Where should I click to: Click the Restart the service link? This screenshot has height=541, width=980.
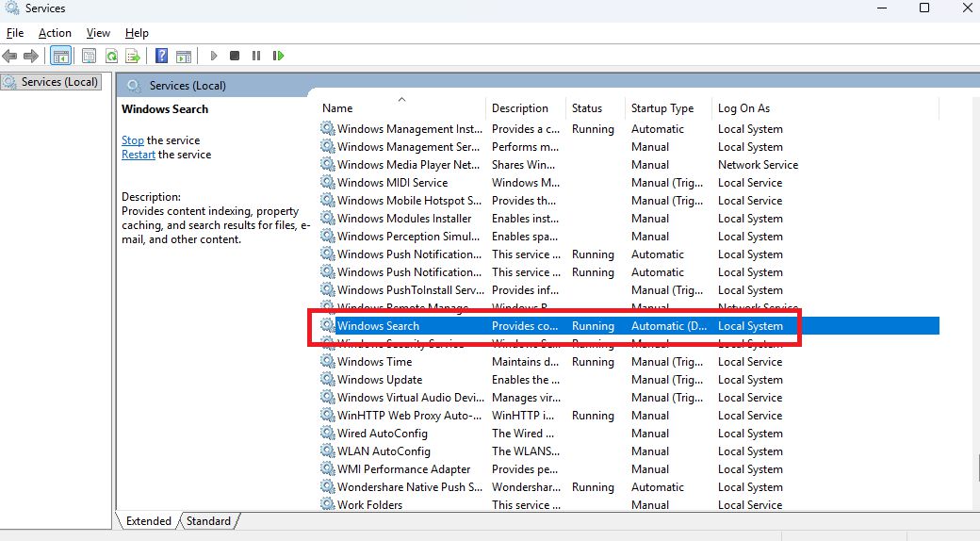coord(139,155)
